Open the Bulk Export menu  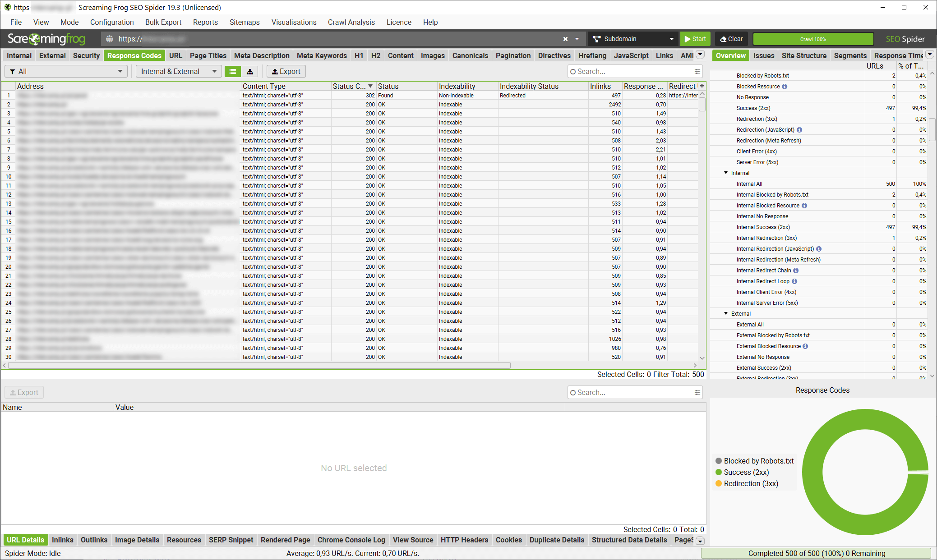pyautogui.click(x=163, y=22)
